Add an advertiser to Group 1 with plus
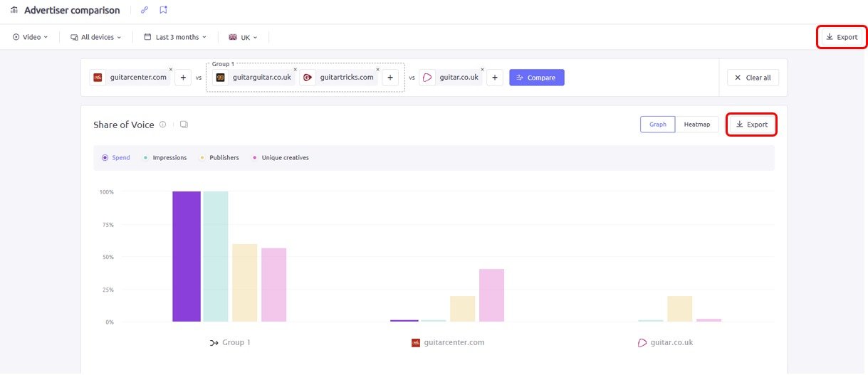This screenshot has width=868, height=375. point(390,78)
